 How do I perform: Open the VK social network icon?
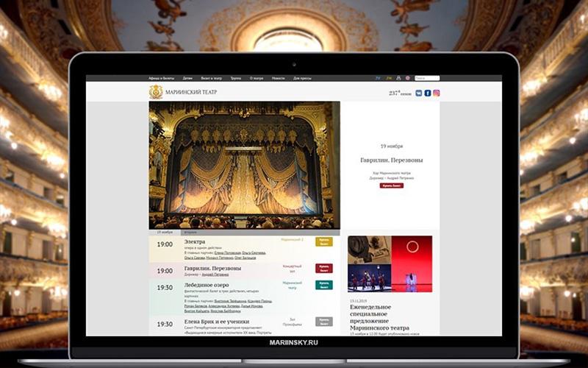[419, 93]
